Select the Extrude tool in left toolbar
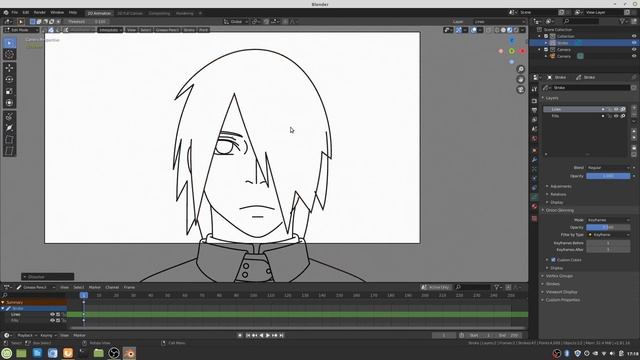 coord(9,116)
